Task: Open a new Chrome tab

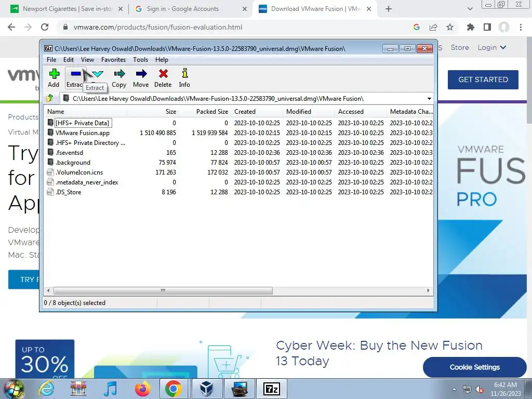Action: click(389, 9)
